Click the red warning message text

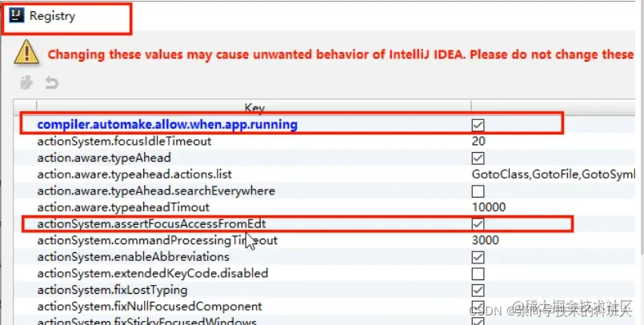pyautogui.click(x=341, y=54)
